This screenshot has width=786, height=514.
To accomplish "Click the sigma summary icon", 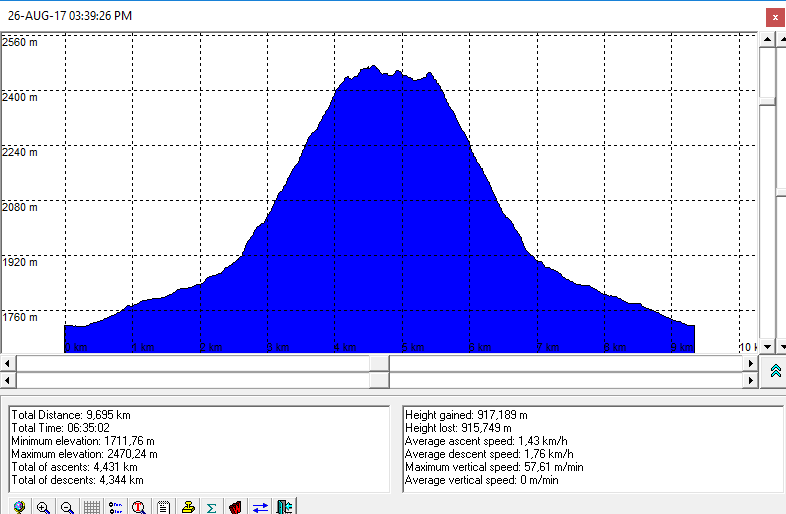I will [211, 506].
